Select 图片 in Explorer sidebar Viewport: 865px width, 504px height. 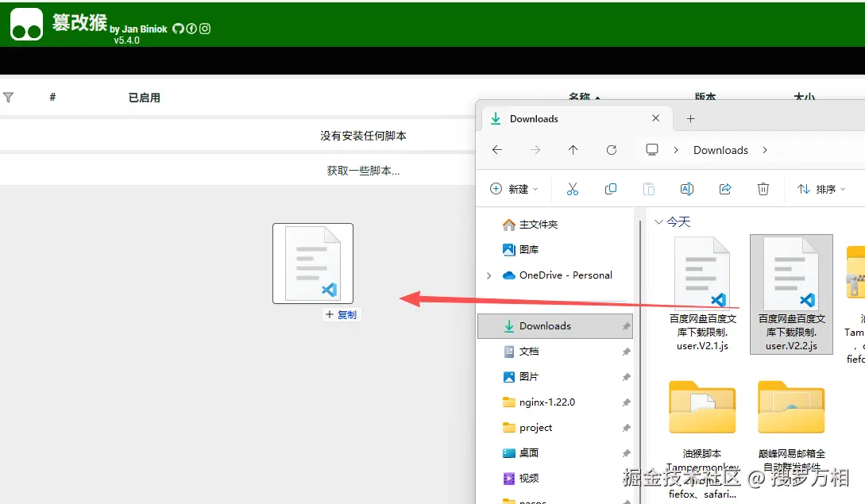click(521, 377)
